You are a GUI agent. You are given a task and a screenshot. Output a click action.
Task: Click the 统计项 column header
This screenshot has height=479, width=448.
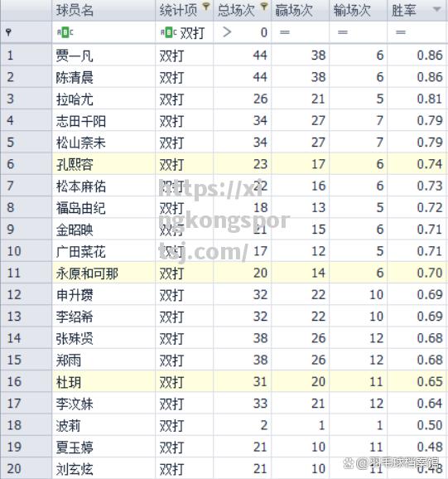(x=185, y=11)
